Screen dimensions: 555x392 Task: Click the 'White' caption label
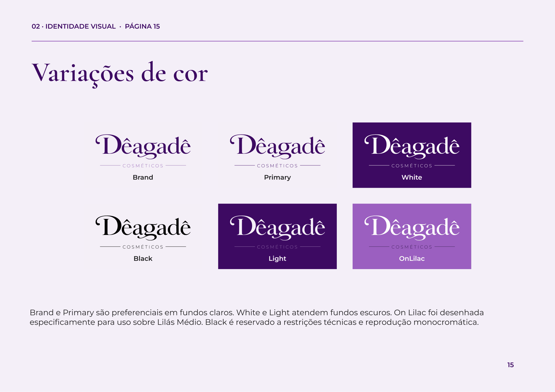coord(412,177)
